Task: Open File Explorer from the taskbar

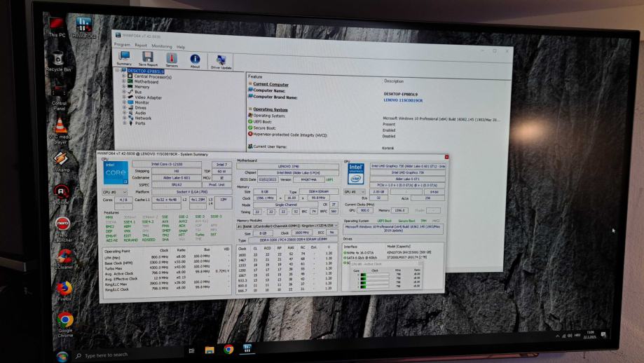Action: [x=210, y=350]
